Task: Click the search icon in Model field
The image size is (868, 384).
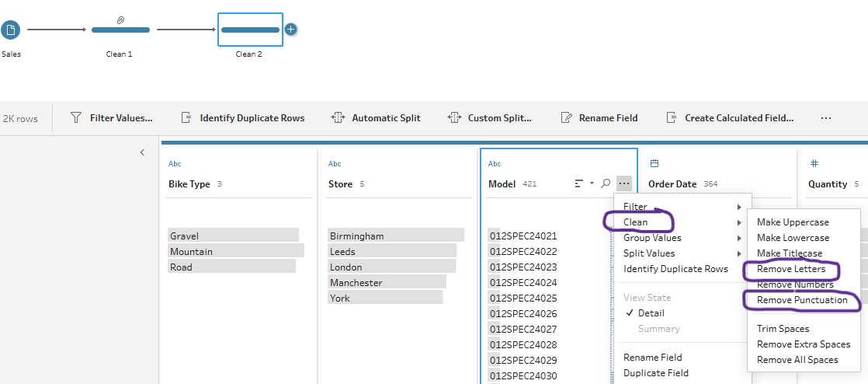Action: 606,183
